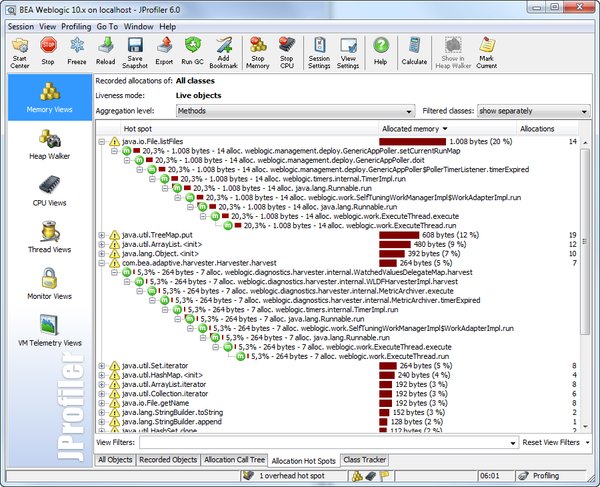Stop Memory recording
The image size is (600, 487).
point(258,53)
